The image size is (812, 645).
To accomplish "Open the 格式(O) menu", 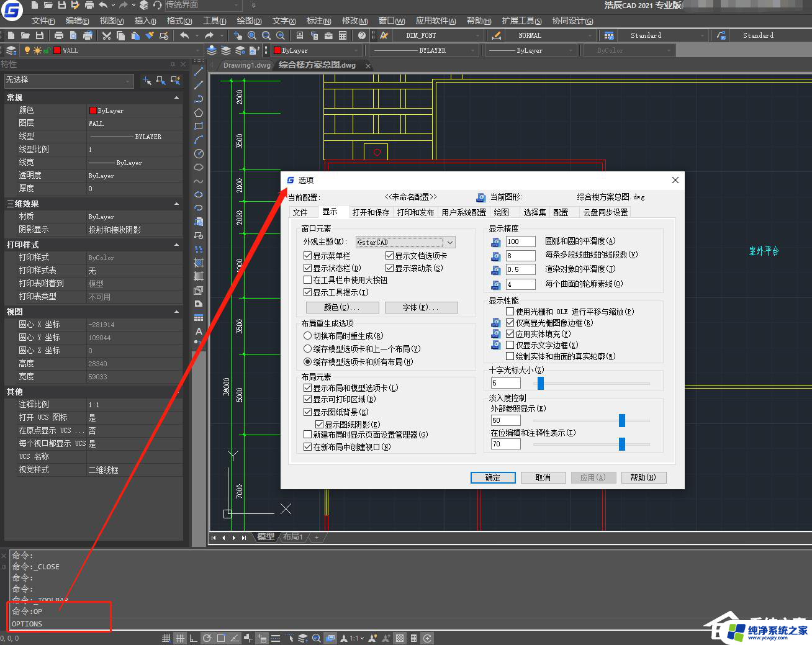I will 179,20.
